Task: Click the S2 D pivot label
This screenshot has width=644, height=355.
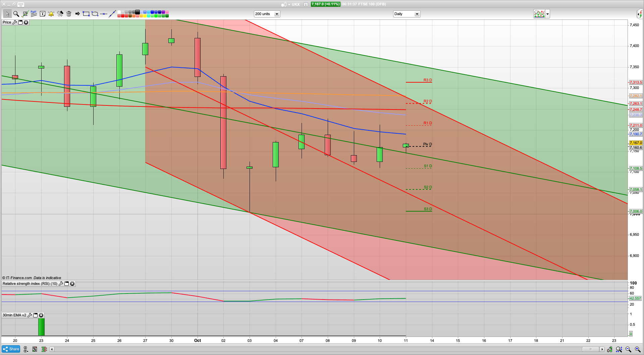Action: coord(428,187)
